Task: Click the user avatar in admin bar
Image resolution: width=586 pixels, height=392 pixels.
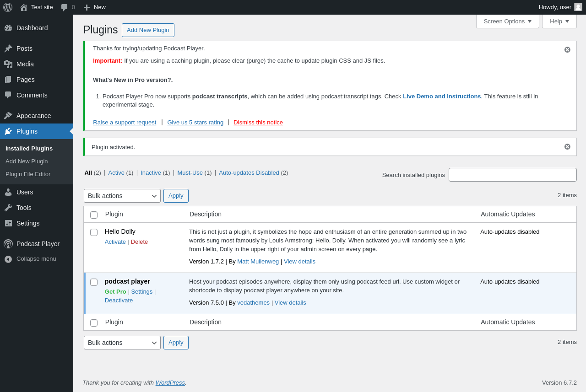Action: 578,7
